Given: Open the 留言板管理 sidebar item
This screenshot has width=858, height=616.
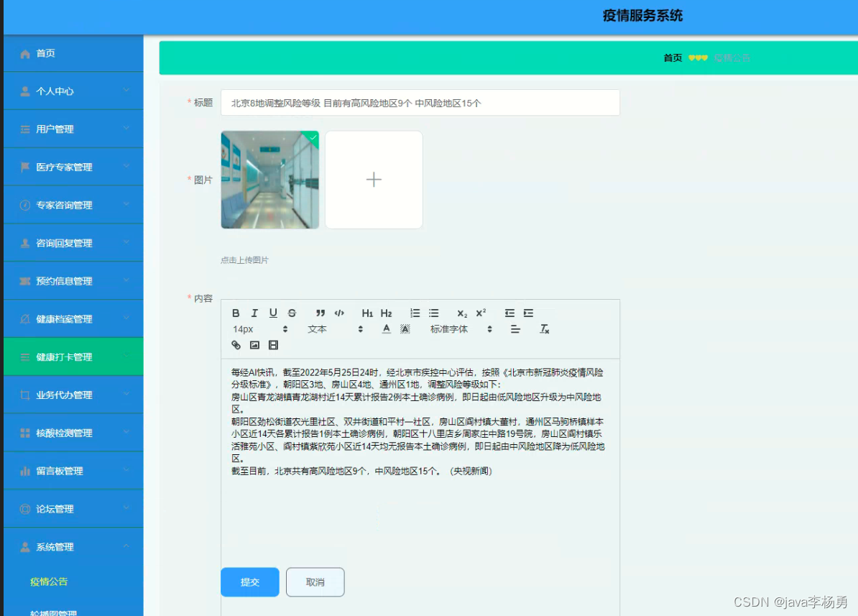Looking at the screenshot, I should [x=73, y=471].
